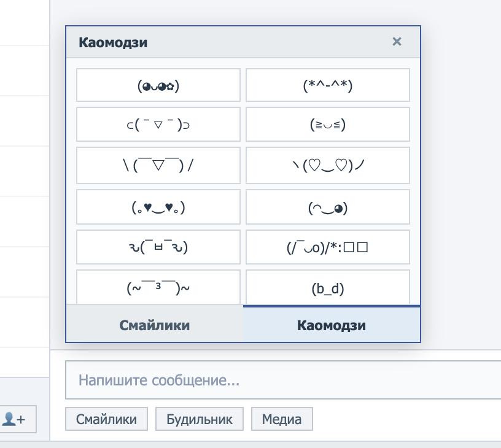Select the \(￣▽￣)/ cheering kaomoji
The image size is (501, 448).
(x=158, y=165)
